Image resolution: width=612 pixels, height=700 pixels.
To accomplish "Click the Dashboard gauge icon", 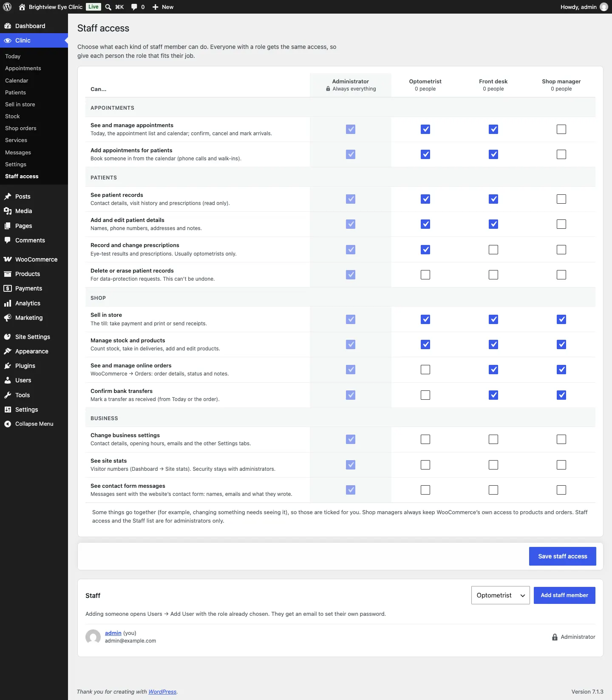I will pos(8,26).
